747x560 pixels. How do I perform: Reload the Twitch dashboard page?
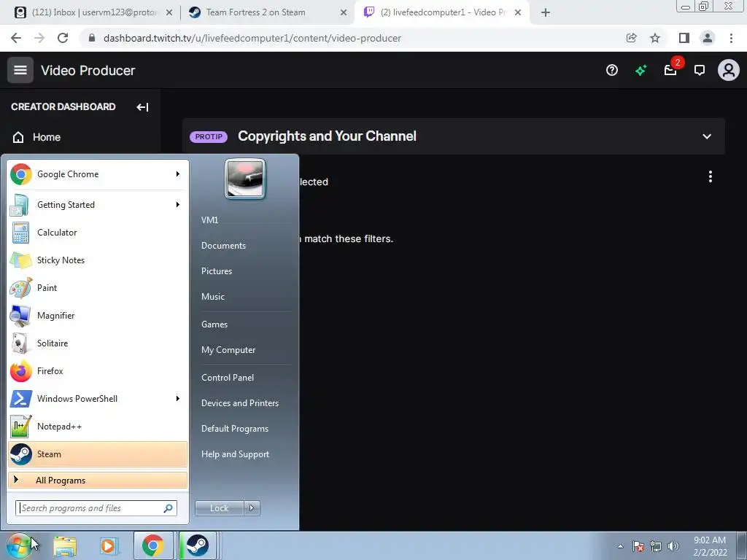[x=63, y=38]
